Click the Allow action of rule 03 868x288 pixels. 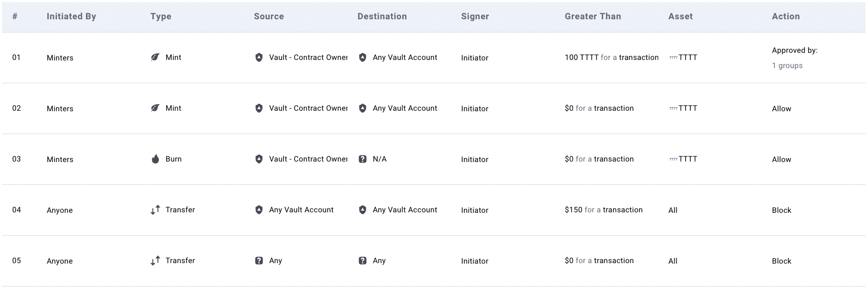(782, 159)
